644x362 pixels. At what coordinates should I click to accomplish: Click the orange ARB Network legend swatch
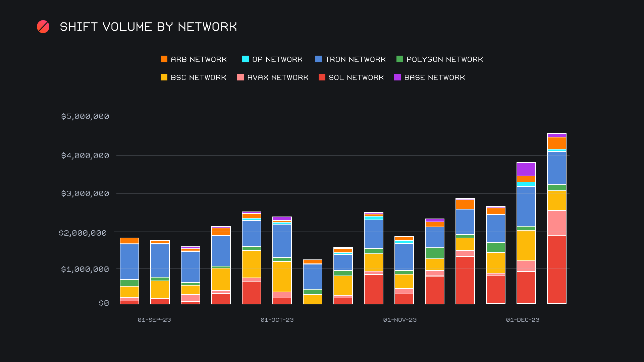[x=164, y=59]
